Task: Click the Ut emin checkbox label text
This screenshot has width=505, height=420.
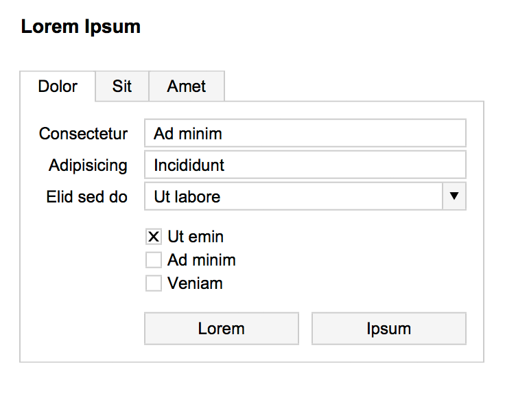Action: pos(196,237)
